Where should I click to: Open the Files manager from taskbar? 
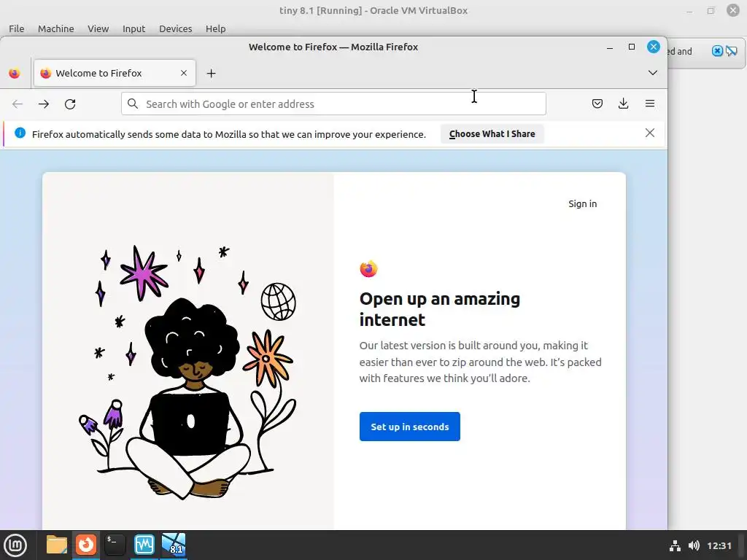pyautogui.click(x=57, y=545)
